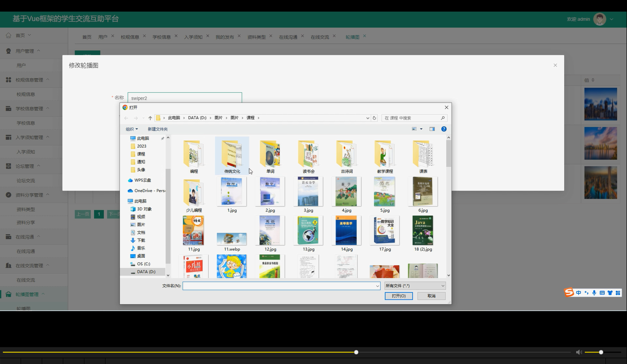Switch to the 首页 tab
The image size is (627, 364).
87,37
